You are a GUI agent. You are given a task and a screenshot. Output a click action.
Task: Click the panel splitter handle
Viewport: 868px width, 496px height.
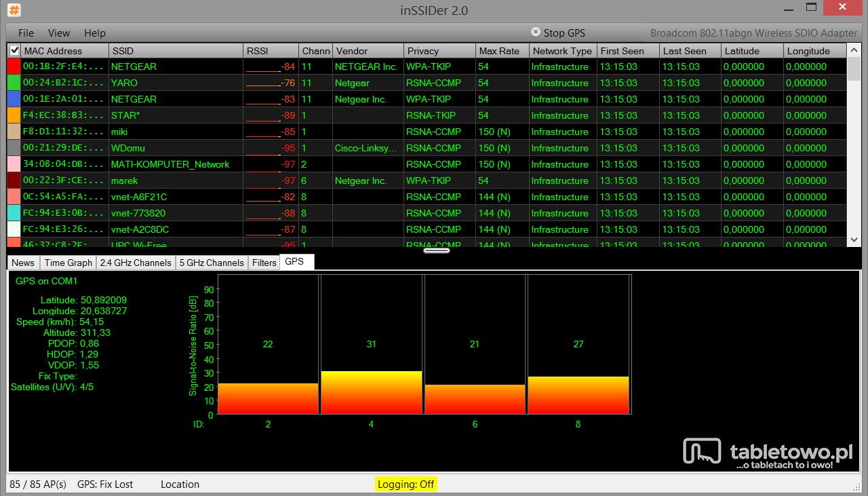tap(437, 250)
